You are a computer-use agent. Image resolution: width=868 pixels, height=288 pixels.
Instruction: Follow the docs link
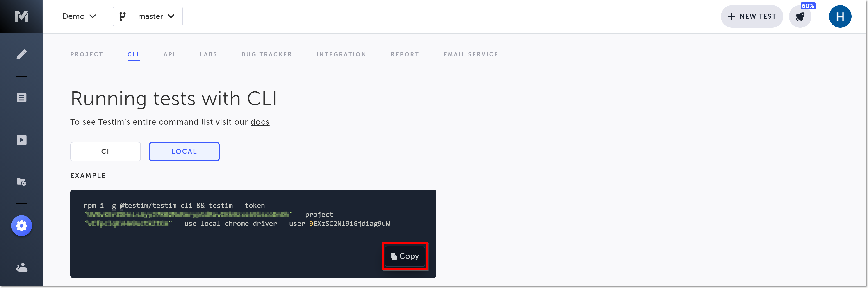pos(260,122)
